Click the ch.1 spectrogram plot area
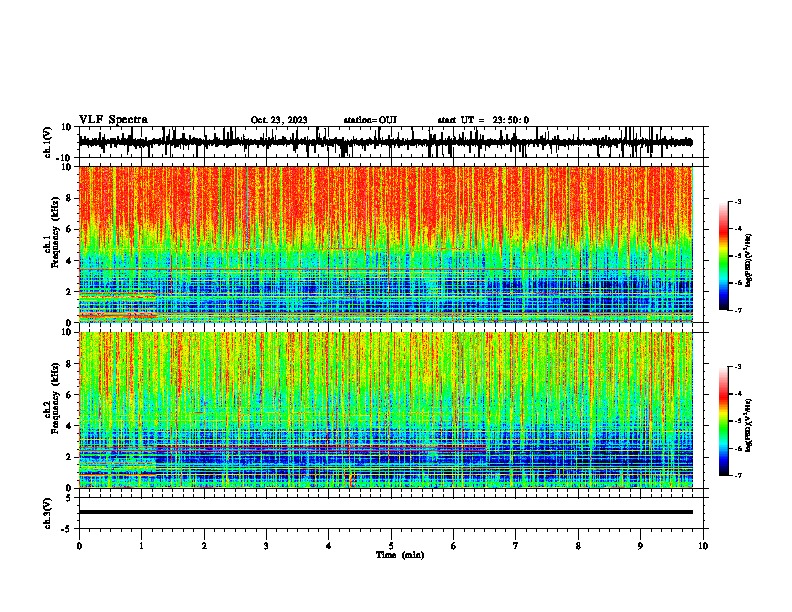 [x=385, y=244]
